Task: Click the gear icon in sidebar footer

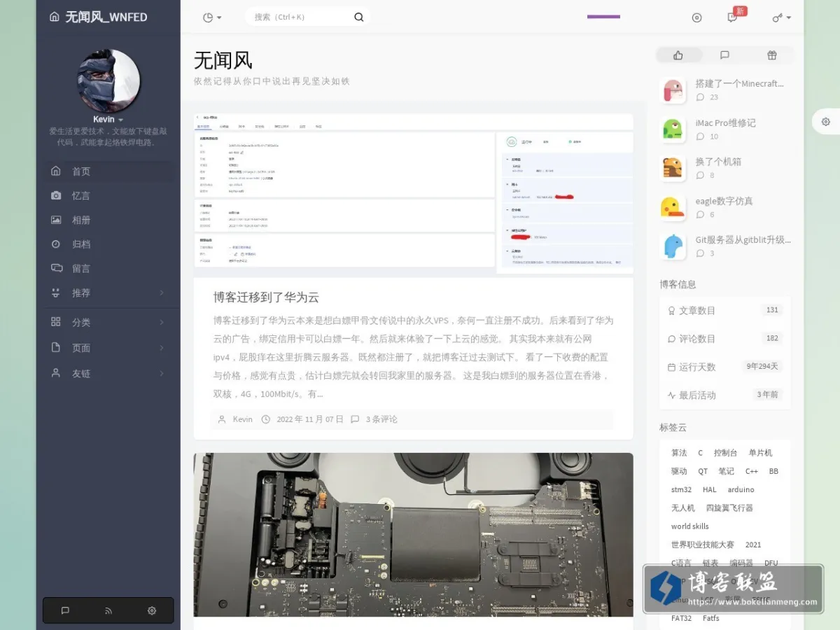Action: point(152,610)
